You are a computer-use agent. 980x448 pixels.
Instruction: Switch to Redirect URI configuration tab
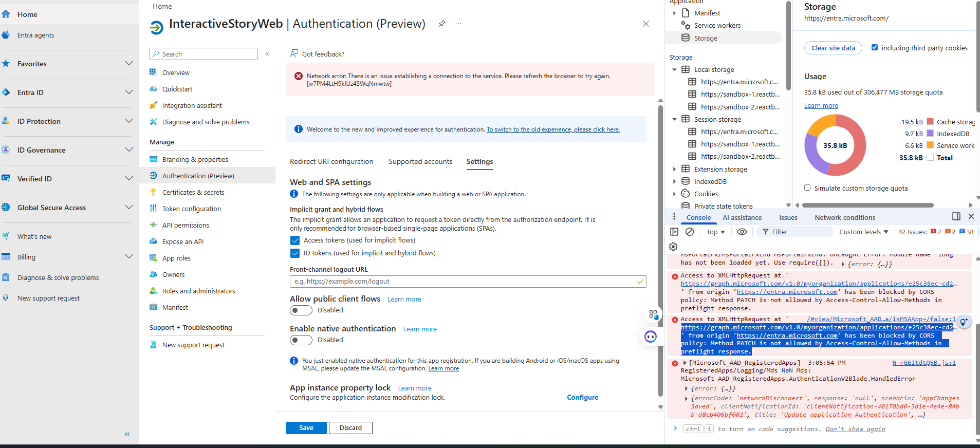(x=331, y=161)
